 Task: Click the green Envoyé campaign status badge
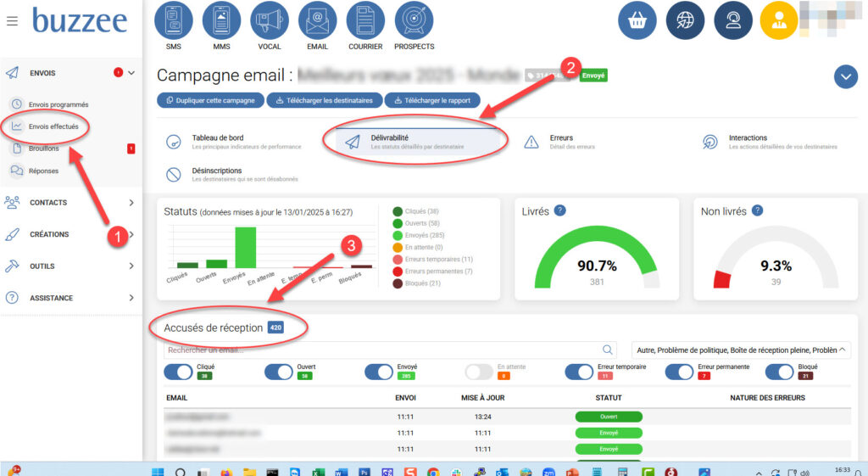[593, 76]
